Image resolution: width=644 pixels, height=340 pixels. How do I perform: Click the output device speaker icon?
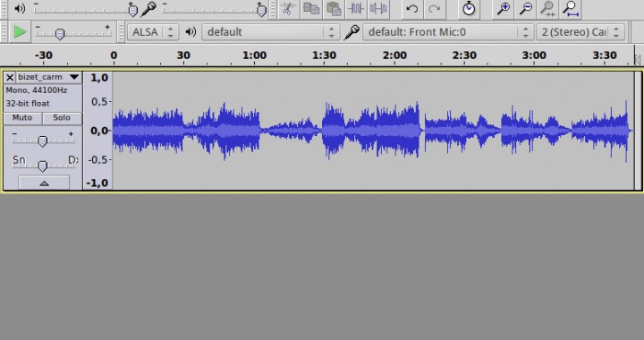click(x=191, y=32)
